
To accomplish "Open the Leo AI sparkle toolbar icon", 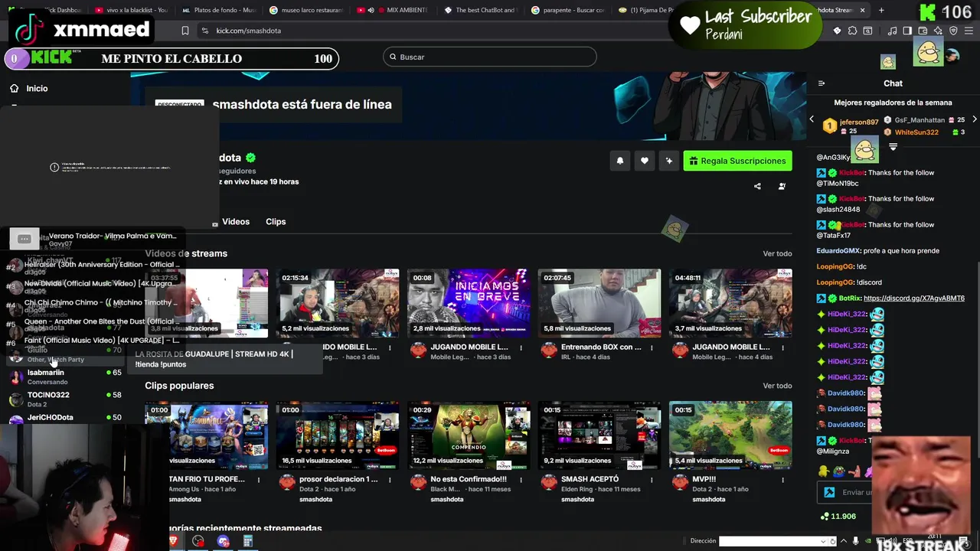I will 938,31.
